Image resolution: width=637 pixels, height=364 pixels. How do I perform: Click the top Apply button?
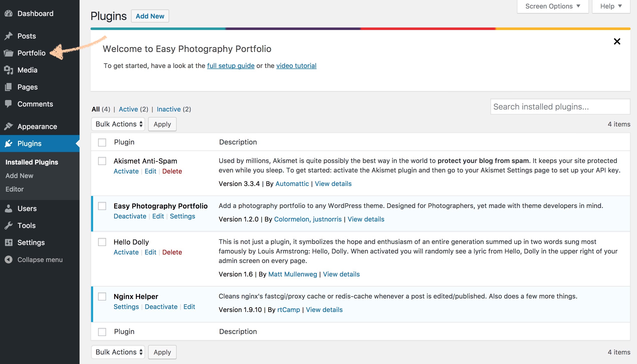click(162, 124)
